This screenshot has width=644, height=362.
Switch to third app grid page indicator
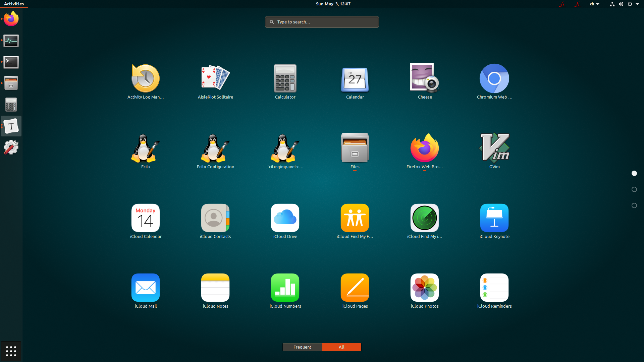coord(634,205)
